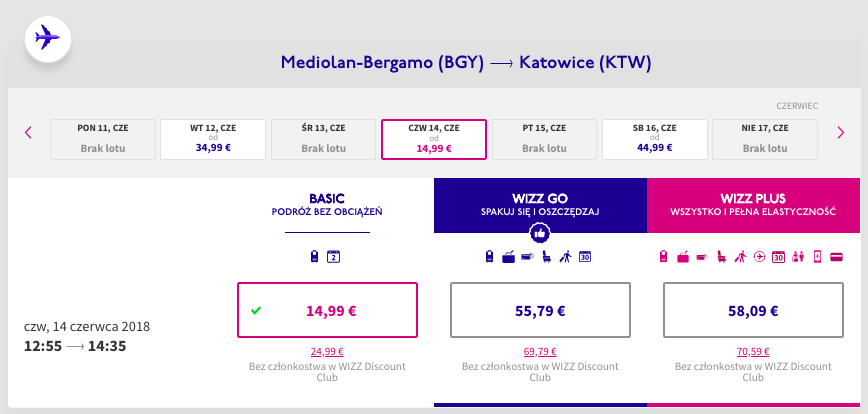
Task: Click the phone icon under WIZZ PLUS
Action: click(x=816, y=257)
